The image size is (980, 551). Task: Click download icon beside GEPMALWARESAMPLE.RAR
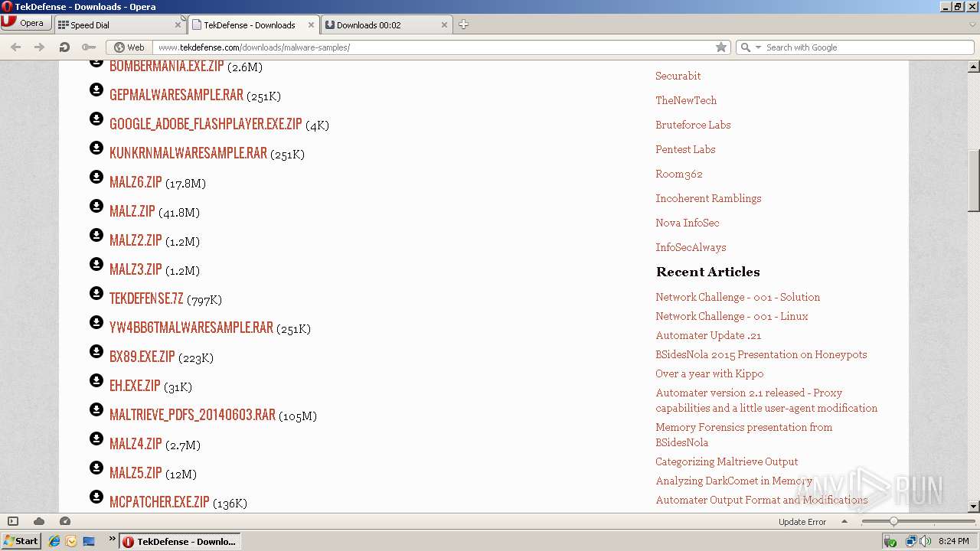point(96,90)
